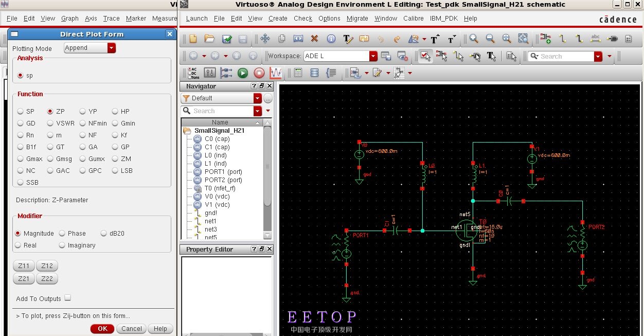This screenshot has width=644, height=336.
Task: Click the OK button in Direct Plot Form
Action: 102,328
